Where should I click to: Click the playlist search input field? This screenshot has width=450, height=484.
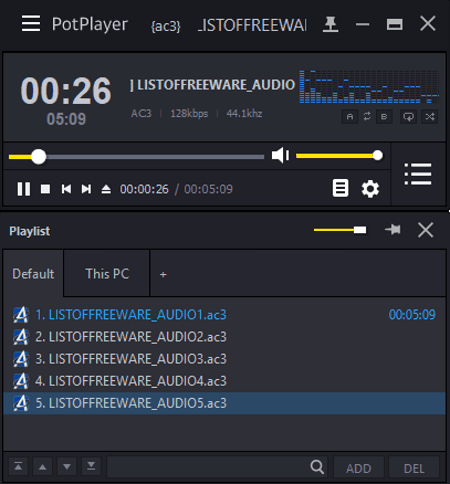tap(207, 467)
